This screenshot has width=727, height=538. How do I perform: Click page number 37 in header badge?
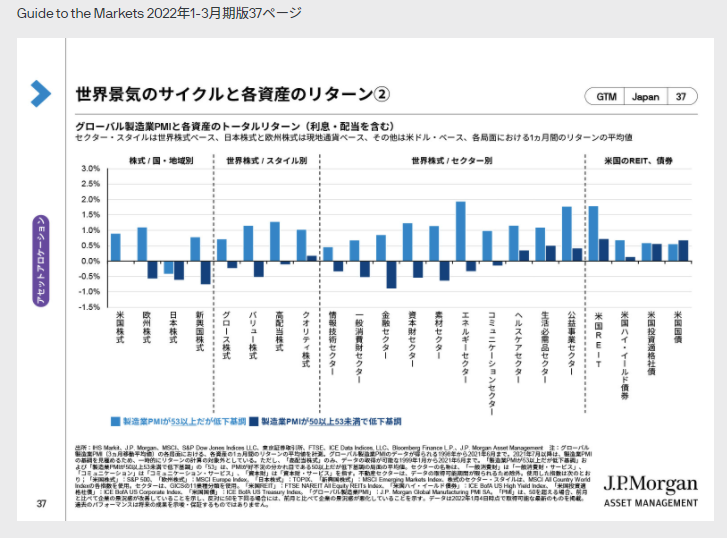coord(681,97)
